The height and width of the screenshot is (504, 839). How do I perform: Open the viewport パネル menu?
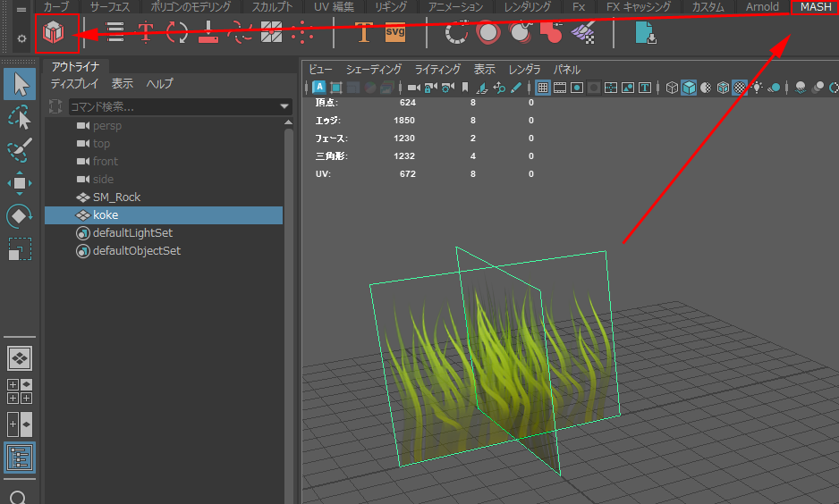(567, 70)
